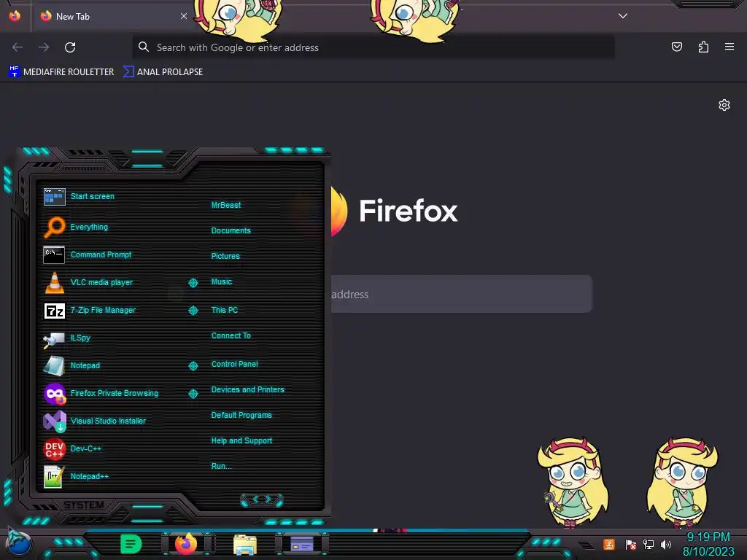Open the second bookmarks toolbar item
Viewport: 747px width, 560px height.
point(163,72)
